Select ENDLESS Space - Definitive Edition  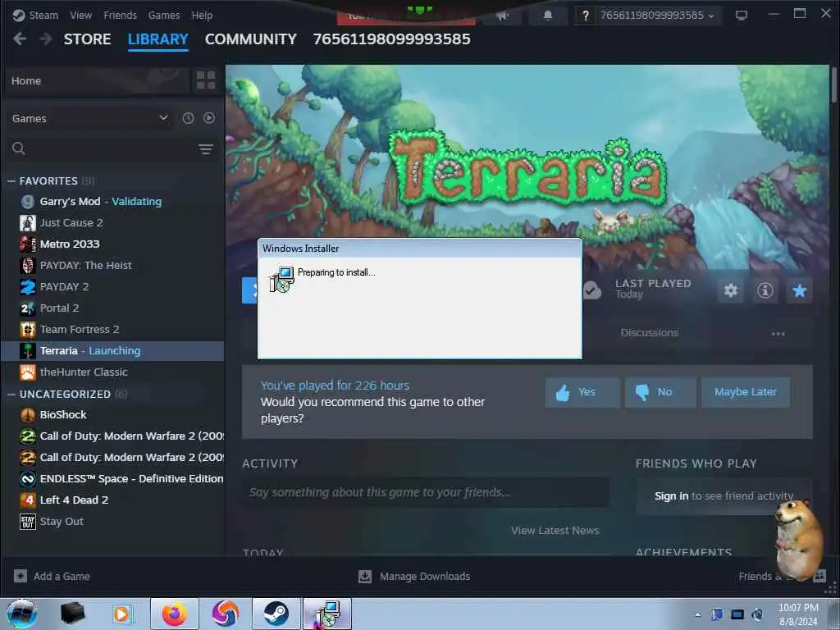[112, 478]
